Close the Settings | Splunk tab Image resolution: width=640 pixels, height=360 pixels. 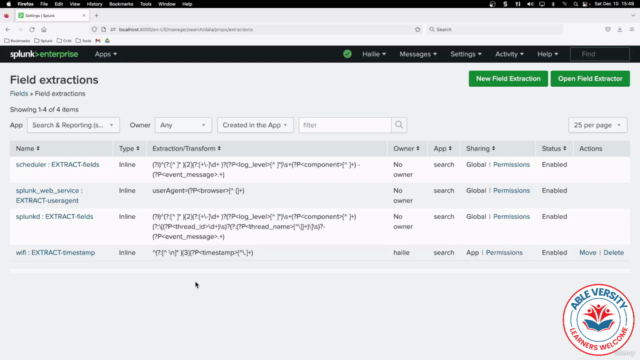coord(84,16)
